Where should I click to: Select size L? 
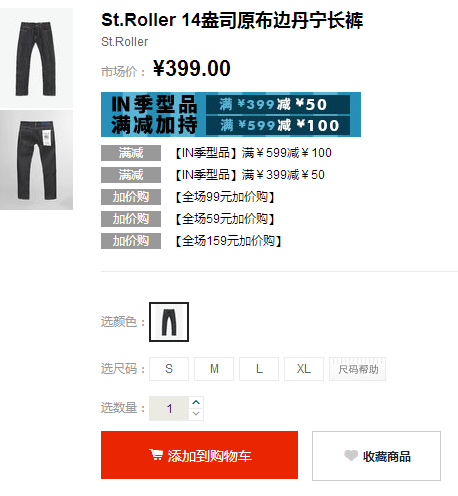pyautogui.click(x=259, y=369)
